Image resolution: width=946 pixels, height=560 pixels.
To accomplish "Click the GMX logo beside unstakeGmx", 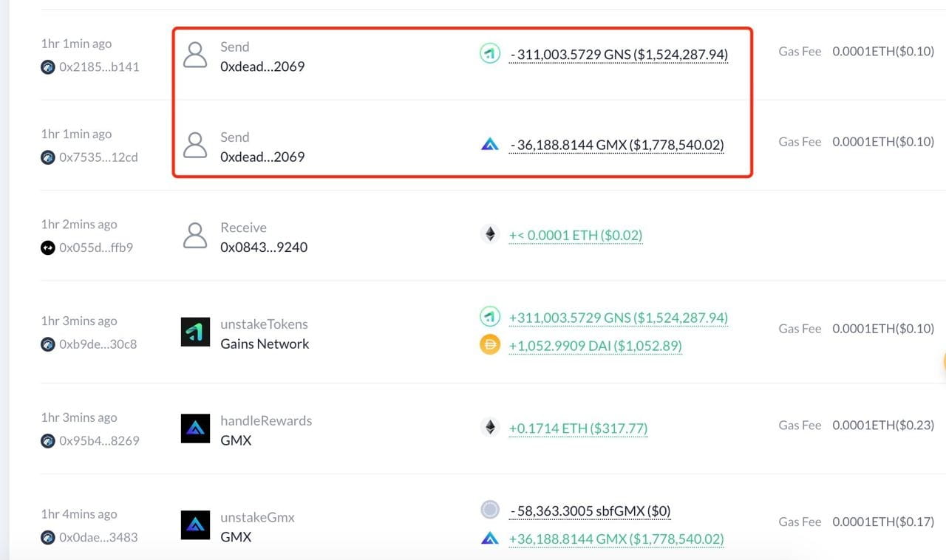I will tap(195, 525).
